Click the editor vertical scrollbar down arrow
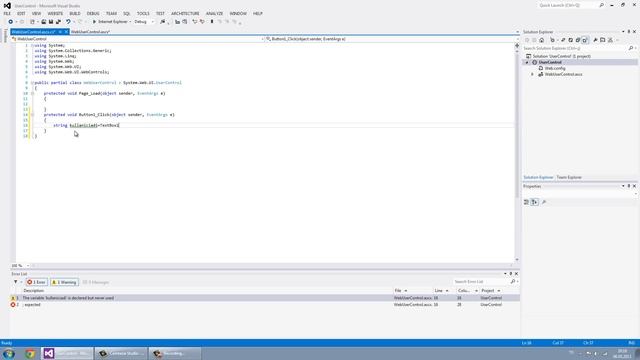The height and width of the screenshot is (360, 640). pyautogui.click(x=517, y=260)
